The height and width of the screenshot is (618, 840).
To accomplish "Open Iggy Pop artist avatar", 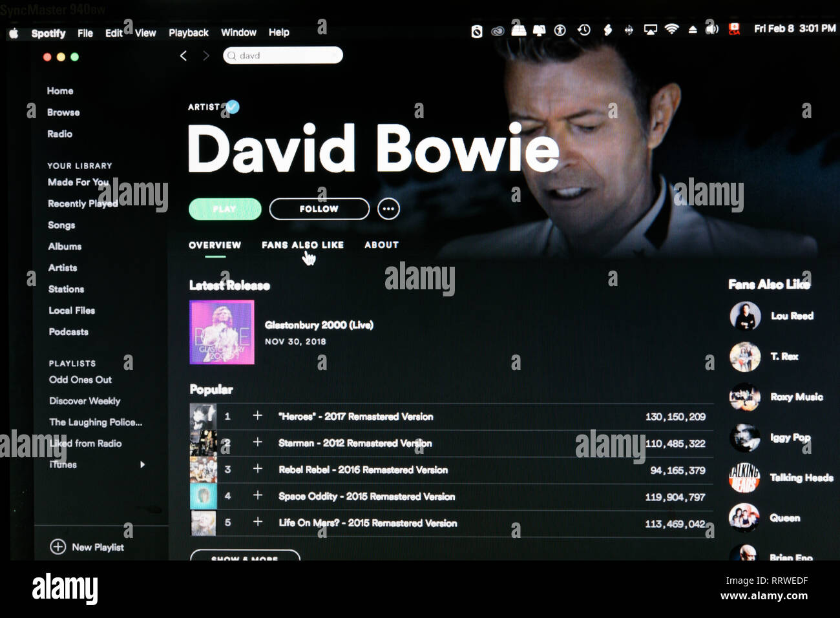I will [745, 438].
